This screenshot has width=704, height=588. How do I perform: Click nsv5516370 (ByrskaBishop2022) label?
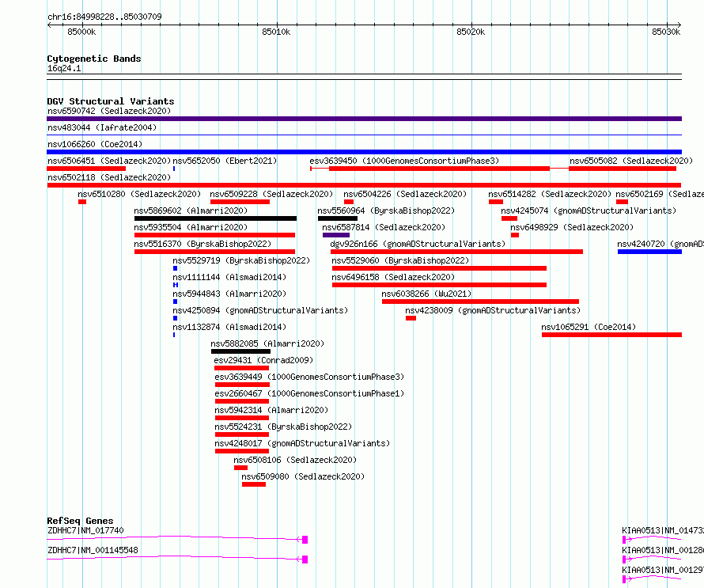tap(202, 244)
